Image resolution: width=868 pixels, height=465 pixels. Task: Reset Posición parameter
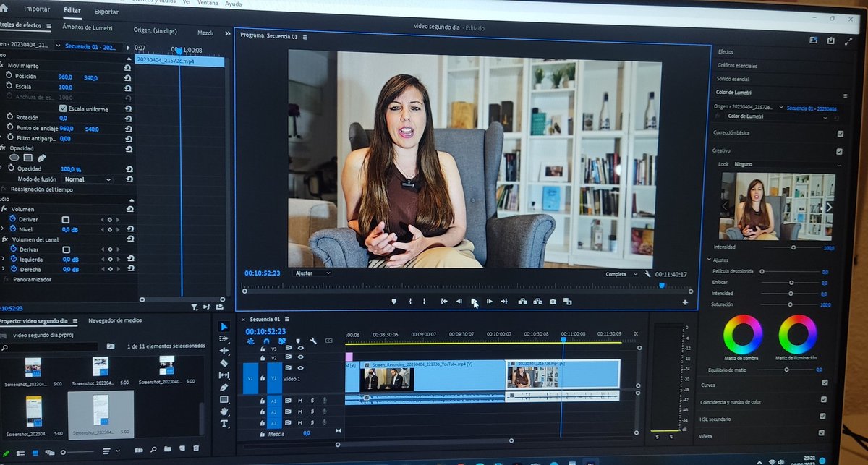pos(128,77)
